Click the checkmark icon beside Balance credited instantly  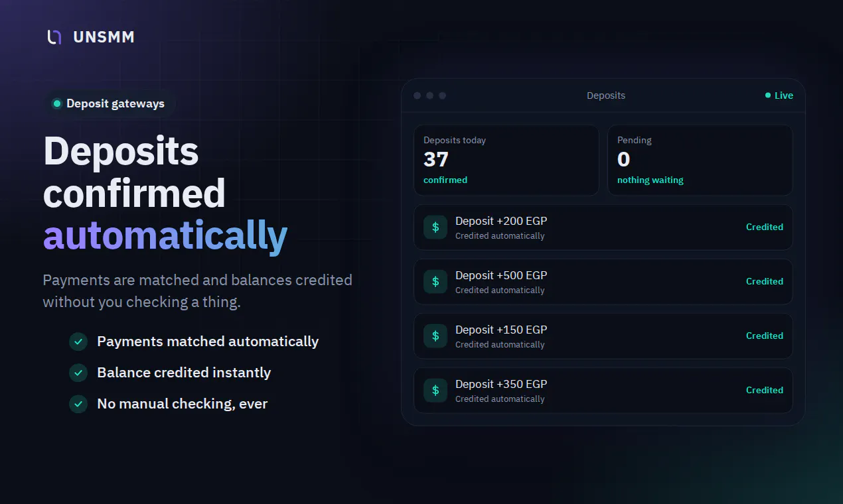(x=78, y=373)
